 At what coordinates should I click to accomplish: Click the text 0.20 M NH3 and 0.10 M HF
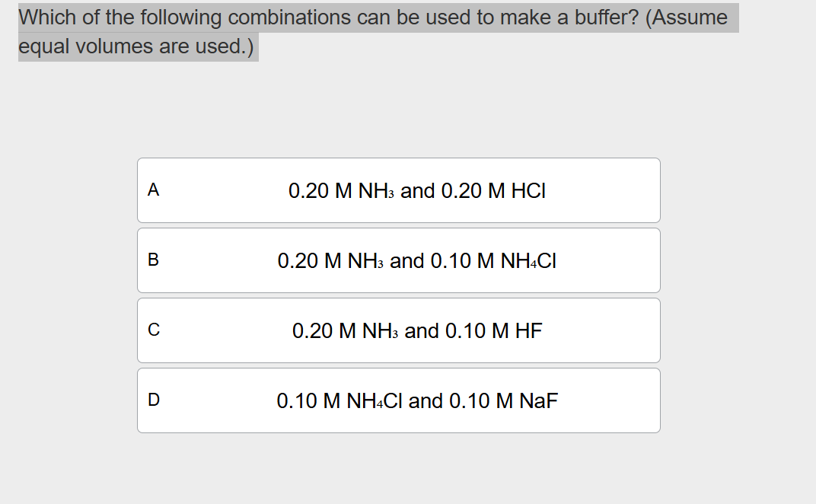pyautogui.click(x=419, y=331)
